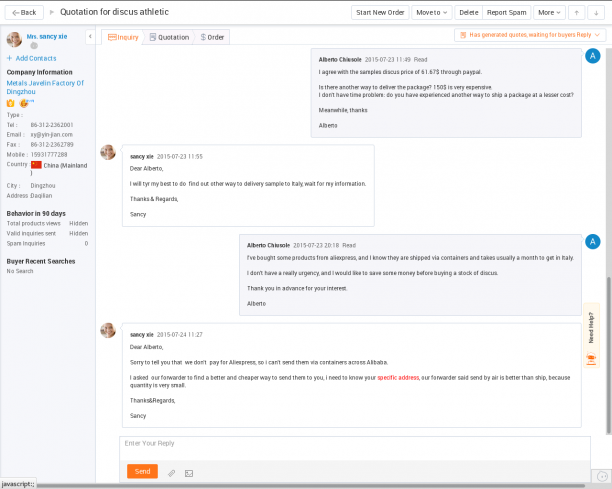Open Mrs. sancy xie profile link
The image size is (612, 489).
47,36
